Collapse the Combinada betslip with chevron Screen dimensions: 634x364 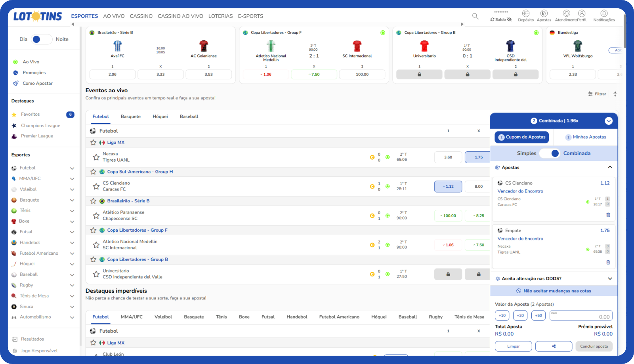(609, 121)
